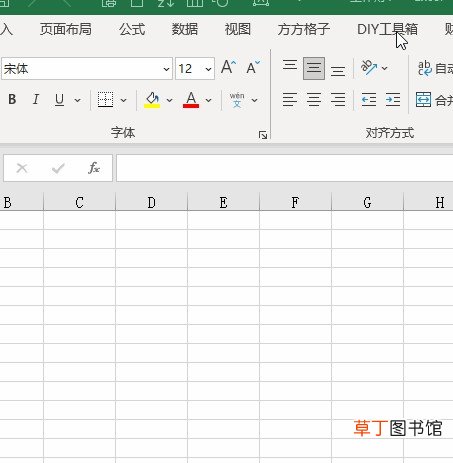Open the 页面布局 tab

pyautogui.click(x=66, y=29)
